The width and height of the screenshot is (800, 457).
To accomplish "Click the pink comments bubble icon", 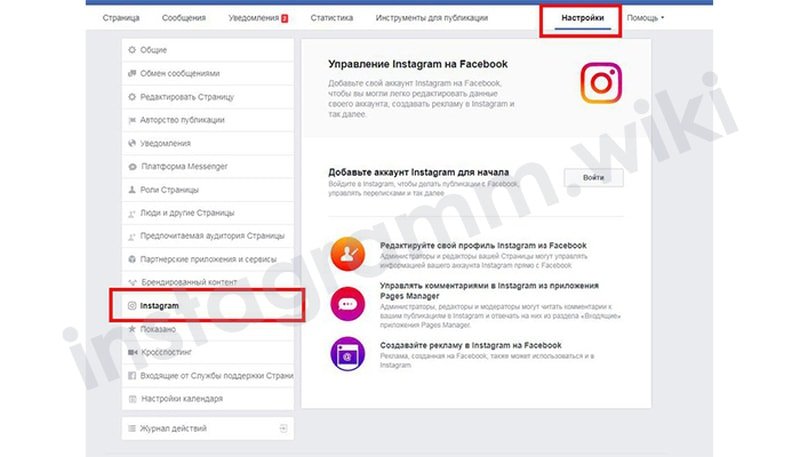I will [347, 304].
